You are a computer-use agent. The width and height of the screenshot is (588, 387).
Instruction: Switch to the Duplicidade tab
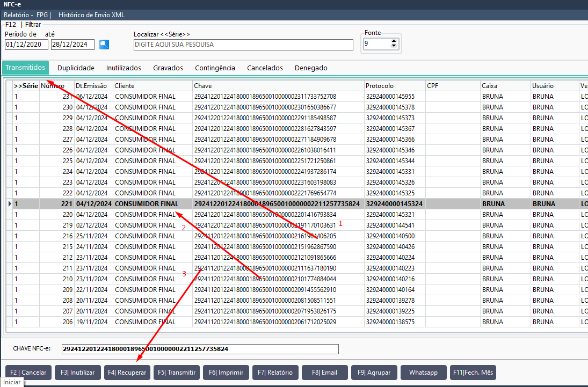click(x=76, y=68)
